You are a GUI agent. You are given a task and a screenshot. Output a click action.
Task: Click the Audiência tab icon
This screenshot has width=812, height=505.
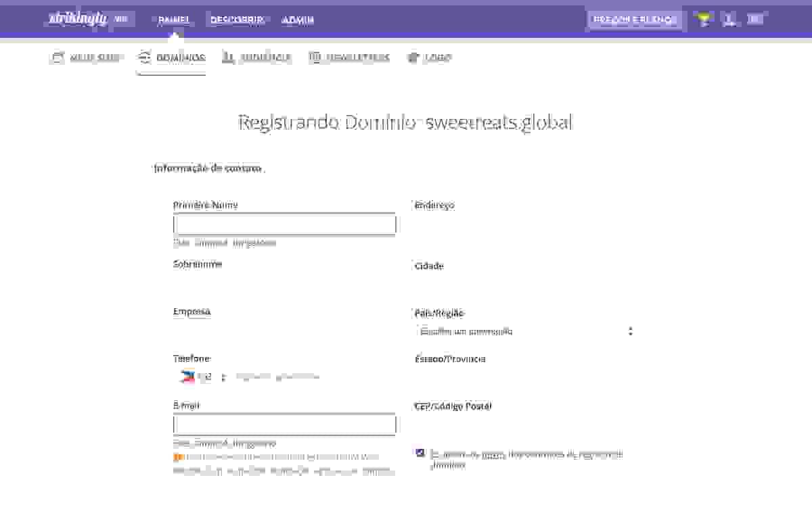pyautogui.click(x=228, y=57)
